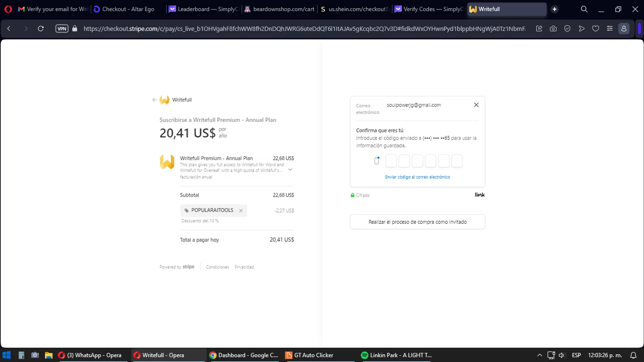
Task: Switch to Leaderboard SimplyCodes tab
Action: [x=204, y=9]
